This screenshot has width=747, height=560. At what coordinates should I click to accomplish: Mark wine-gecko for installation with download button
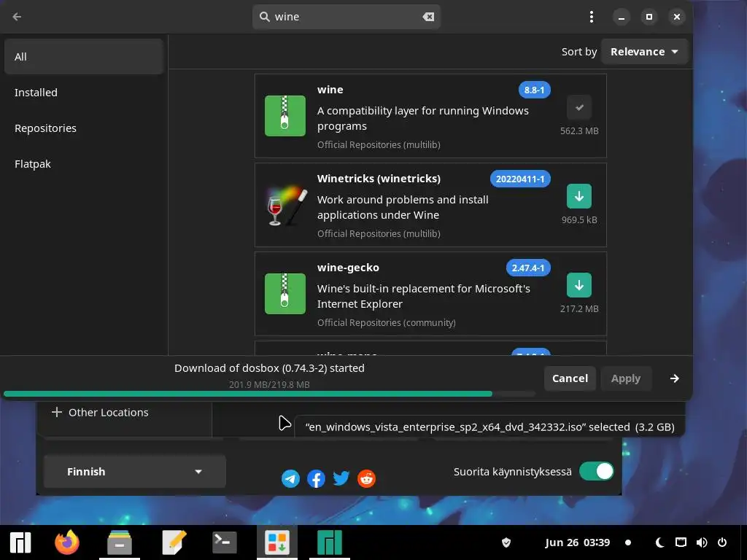[578, 285]
